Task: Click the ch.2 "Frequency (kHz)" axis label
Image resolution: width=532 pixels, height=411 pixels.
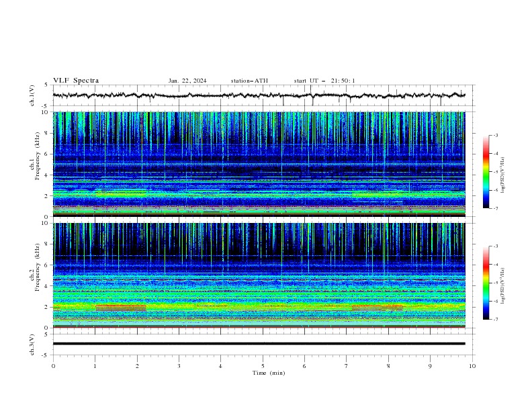Action: pyautogui.click(x=37, y=267)
